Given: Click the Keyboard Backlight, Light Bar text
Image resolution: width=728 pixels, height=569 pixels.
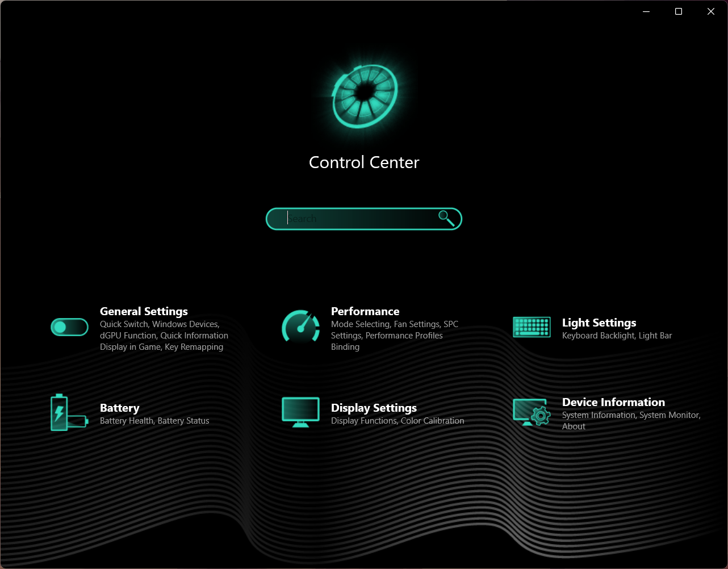Looking at the screenshot, I should point(617,336).
